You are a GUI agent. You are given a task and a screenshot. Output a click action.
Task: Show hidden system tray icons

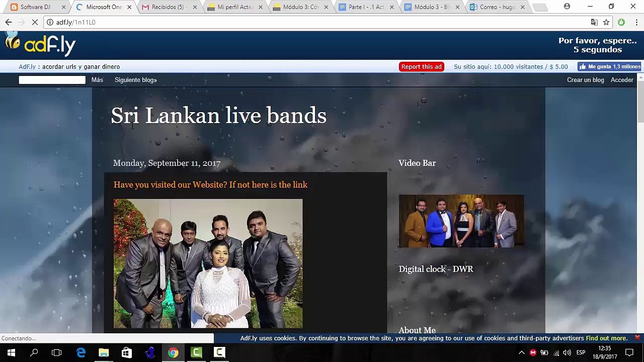(522, 352)
